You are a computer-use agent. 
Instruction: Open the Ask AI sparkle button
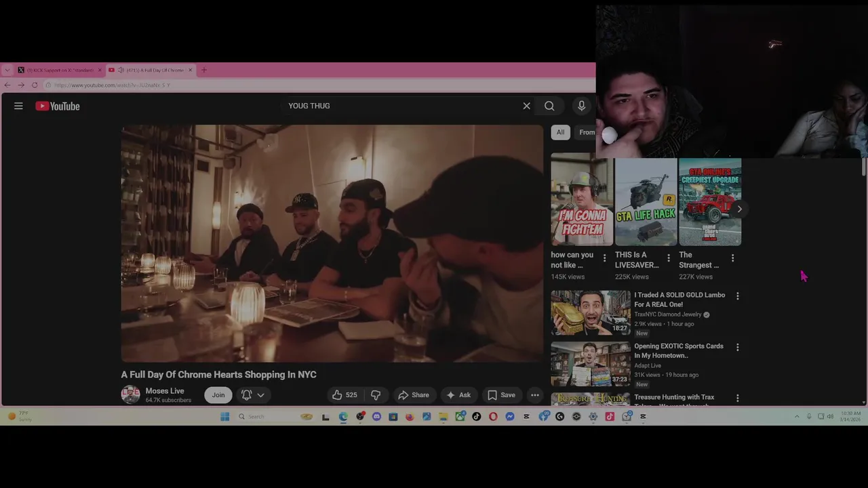(458, 395)
